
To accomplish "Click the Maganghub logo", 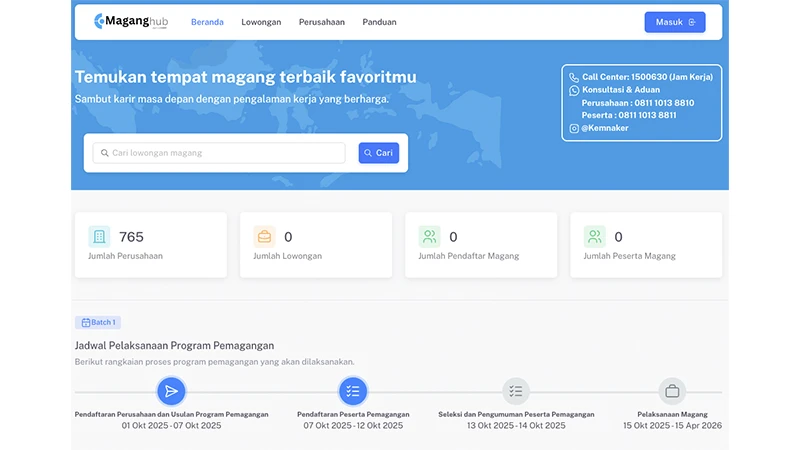I will pyautogui.click(x=131, y=21).
